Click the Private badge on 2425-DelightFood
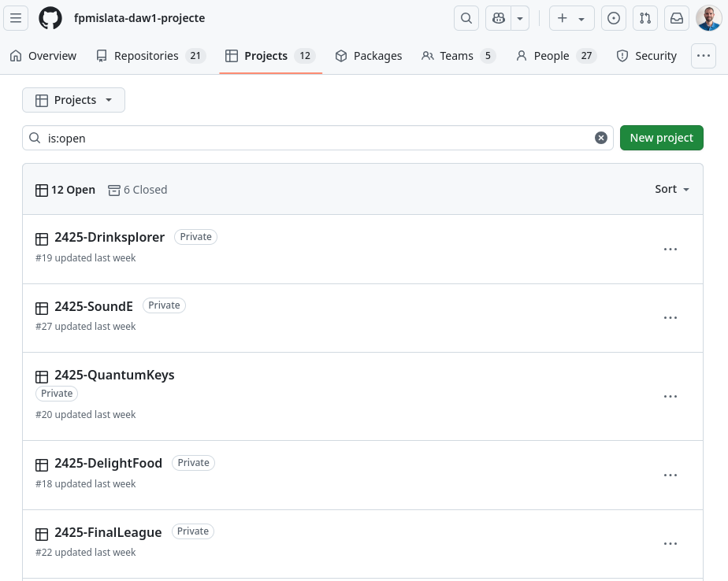The height and width of the screenshot is (581, 728). pyautogui.click(x=193, y=463)
